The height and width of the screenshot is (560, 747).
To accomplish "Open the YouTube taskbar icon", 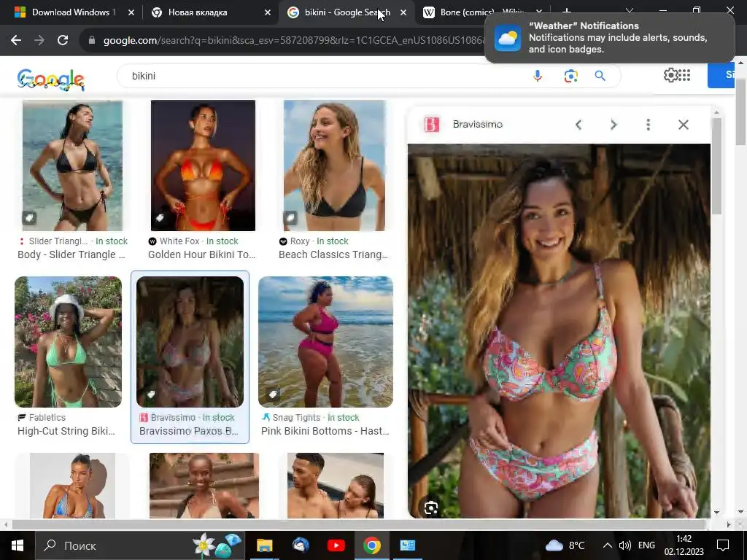I will (x=336, y=545).
